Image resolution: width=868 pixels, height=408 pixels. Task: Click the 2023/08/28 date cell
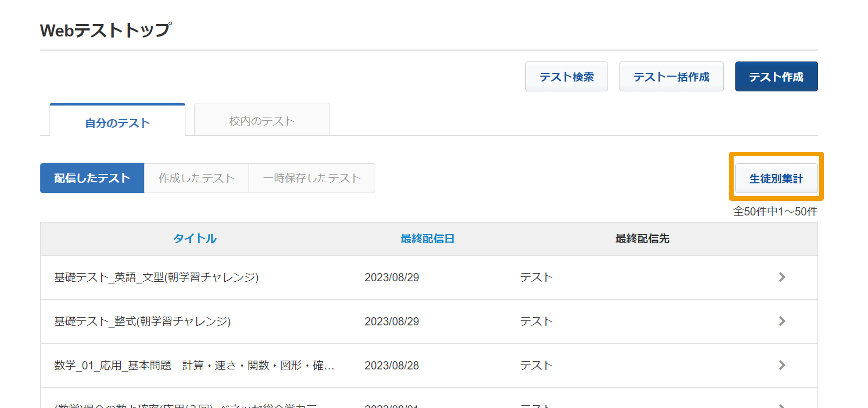(x=392, y=365)
